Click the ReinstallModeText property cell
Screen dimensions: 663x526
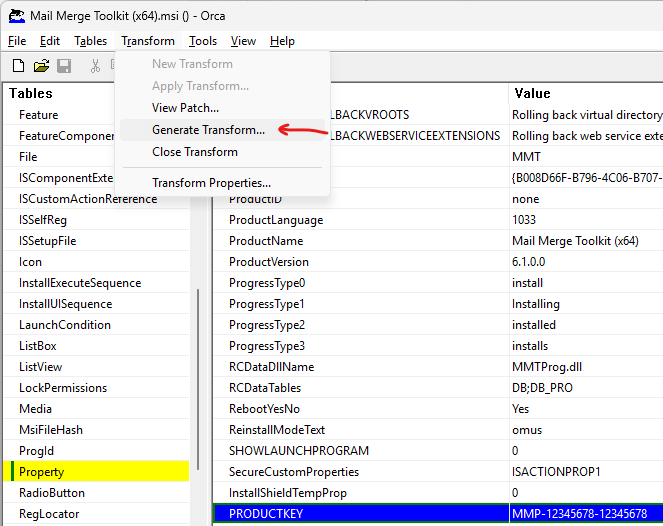pyautogui.click(x=361, y=430)
